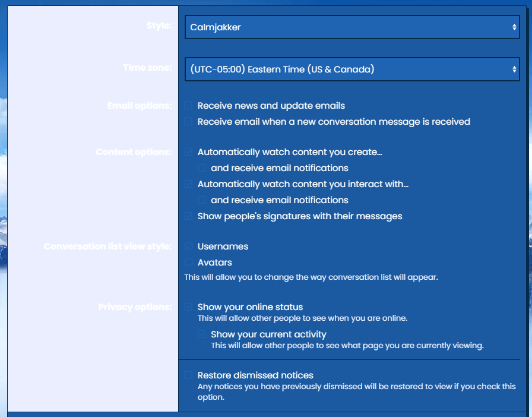The width and height of the screenshot is (532, 417).
Task: Click the Conversation list view style label
Action: pos(107,247)
